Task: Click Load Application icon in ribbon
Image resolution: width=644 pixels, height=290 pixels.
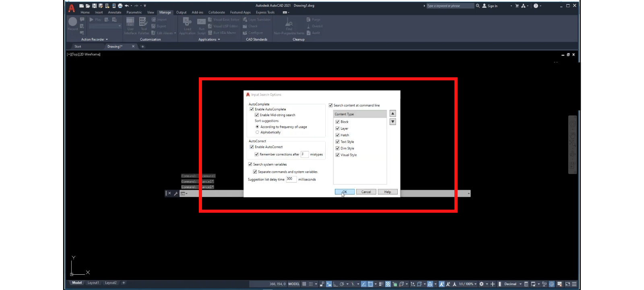Action: click(188, 26)
